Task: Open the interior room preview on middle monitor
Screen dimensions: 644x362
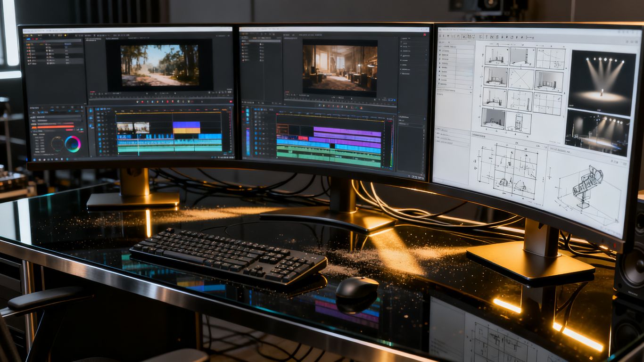Action: click(x=340, y=67)
